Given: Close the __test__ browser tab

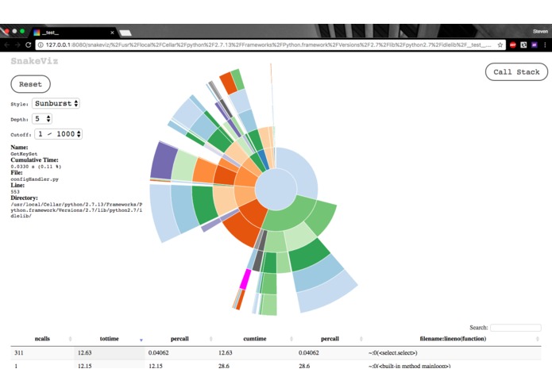Looking at the screenshot, I should pos(112,33).
